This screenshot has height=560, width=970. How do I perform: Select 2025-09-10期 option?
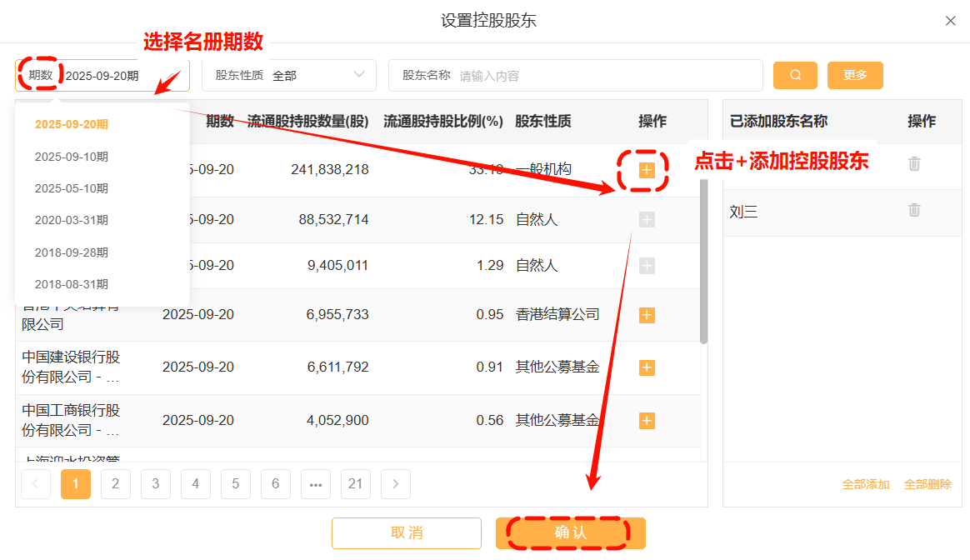click(x=71, y=157)
